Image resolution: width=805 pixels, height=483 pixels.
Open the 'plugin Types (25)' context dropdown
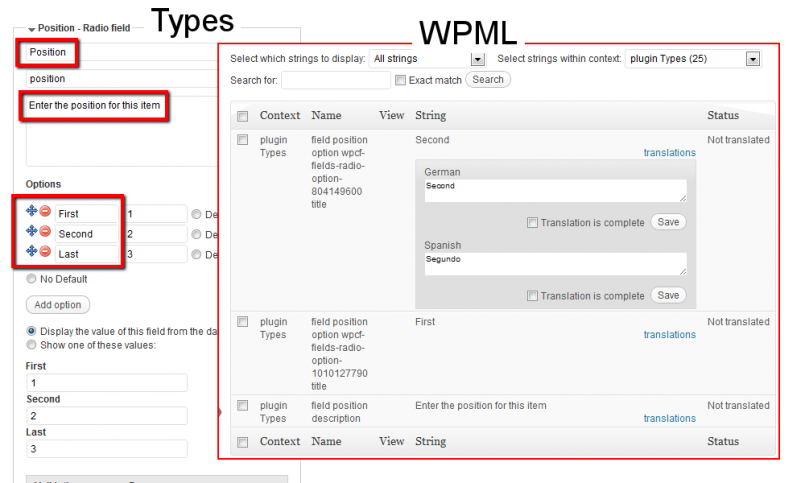(753, 59)
